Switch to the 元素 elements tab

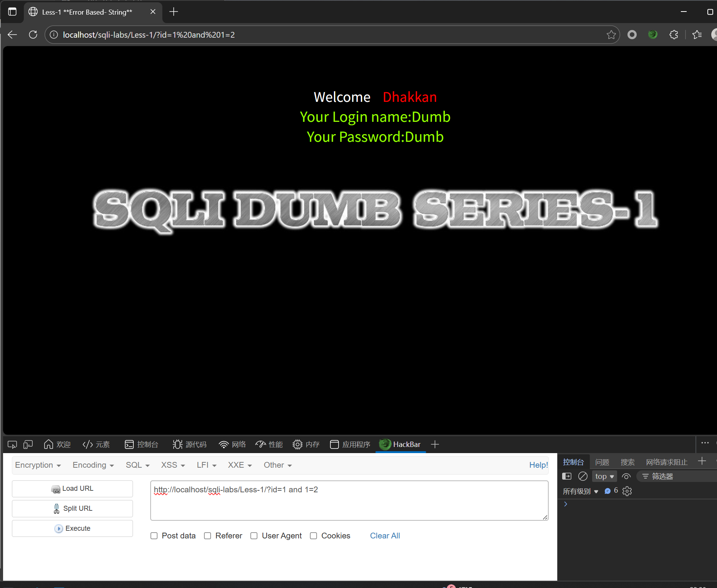(x=96, y=445)
